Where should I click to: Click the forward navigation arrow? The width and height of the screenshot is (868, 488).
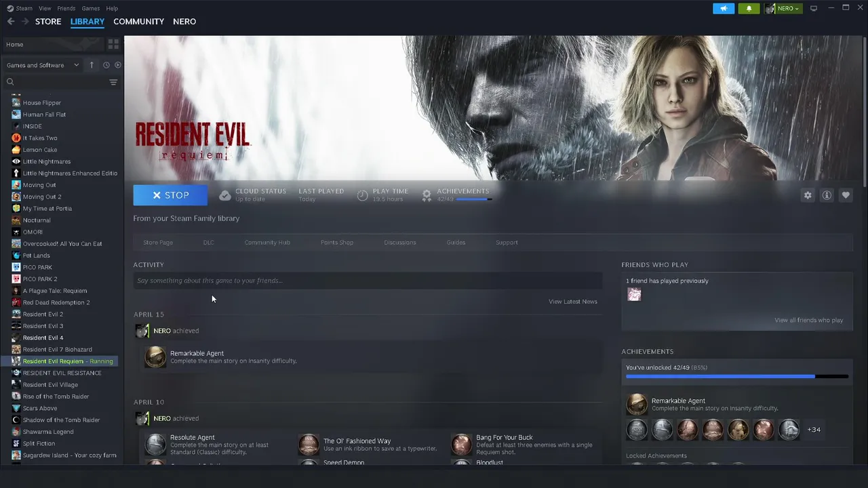25,22
